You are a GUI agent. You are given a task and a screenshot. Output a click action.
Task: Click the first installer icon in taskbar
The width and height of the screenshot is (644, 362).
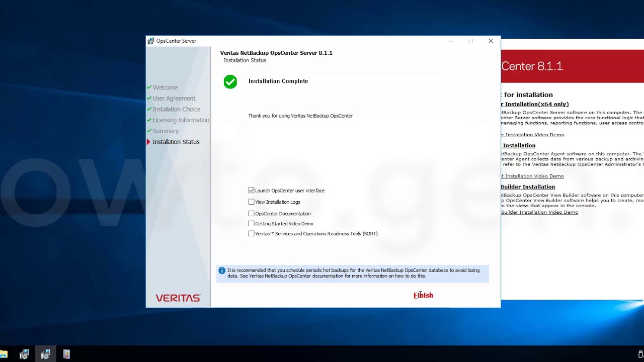pyautogui.click(x=24, y=354)
